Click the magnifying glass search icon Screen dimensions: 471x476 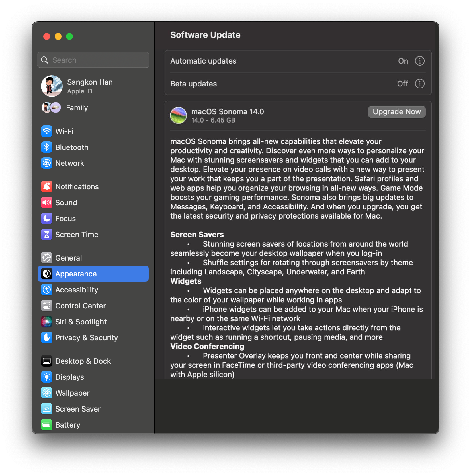coord(44,60)
